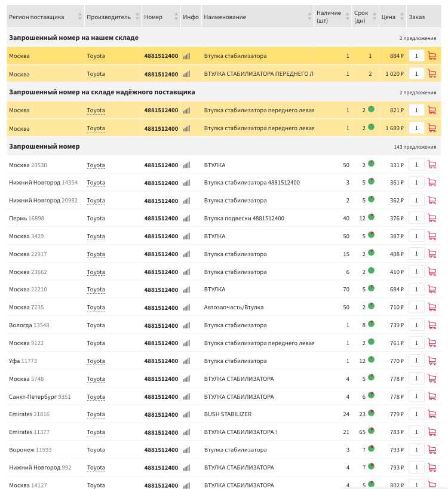Viewport: 448px width, 489px height.
Task: Select 'Втулка подвески 4881512400' item name
Action: tap(244, 219)
